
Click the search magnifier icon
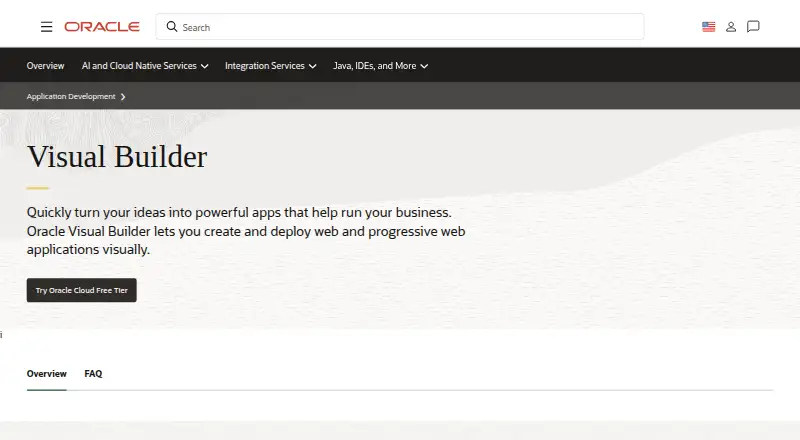[x=172, y=27]
